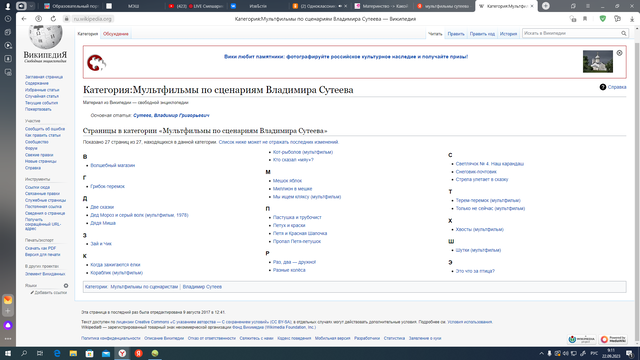Open the browser hamburger menu

coord(588,6)
